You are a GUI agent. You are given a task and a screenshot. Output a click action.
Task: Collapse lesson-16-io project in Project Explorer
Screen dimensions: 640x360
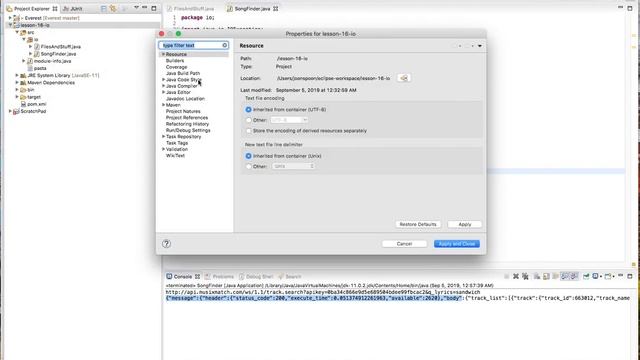click(x=10, y=25)
